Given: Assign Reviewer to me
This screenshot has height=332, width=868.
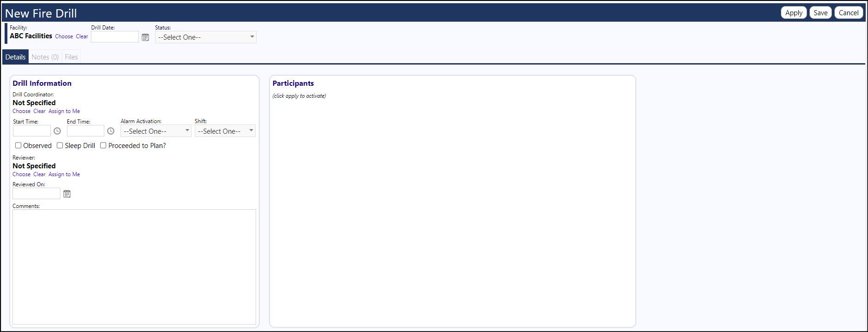Looking at the screenshot, I should tap(64, 174).
